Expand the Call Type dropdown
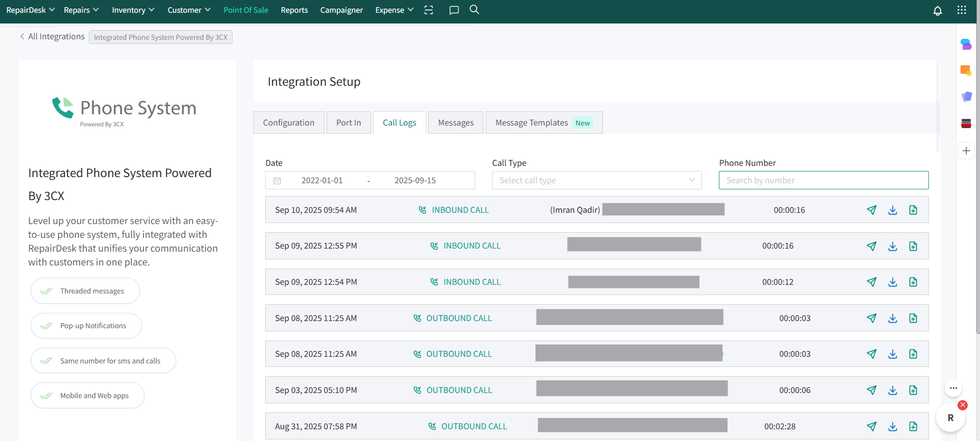The width and height of the screenshot is (980, 441). pyautogui.click(x=596, y=180)
